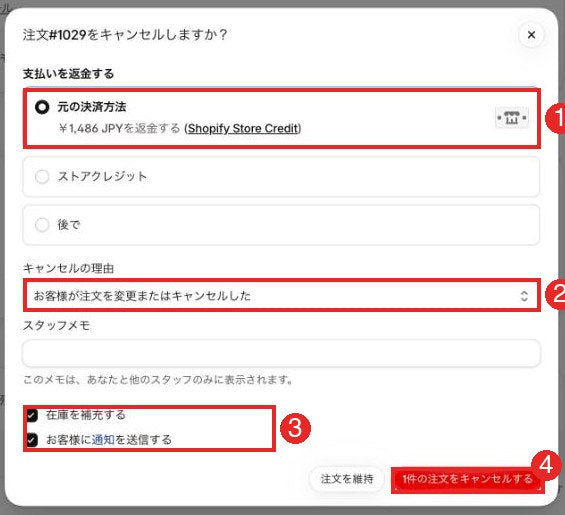Viewport: 565px width, 515px height.
Task: Click the dropdown arrows on cancel reason
Action: [524, 296]
